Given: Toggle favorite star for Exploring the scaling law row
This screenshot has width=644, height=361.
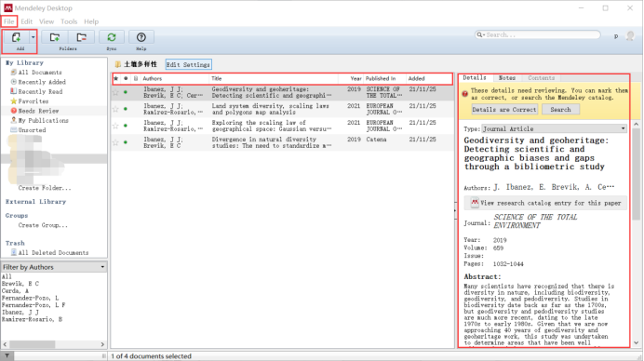Looking at the screenshot, I should 115,126.
